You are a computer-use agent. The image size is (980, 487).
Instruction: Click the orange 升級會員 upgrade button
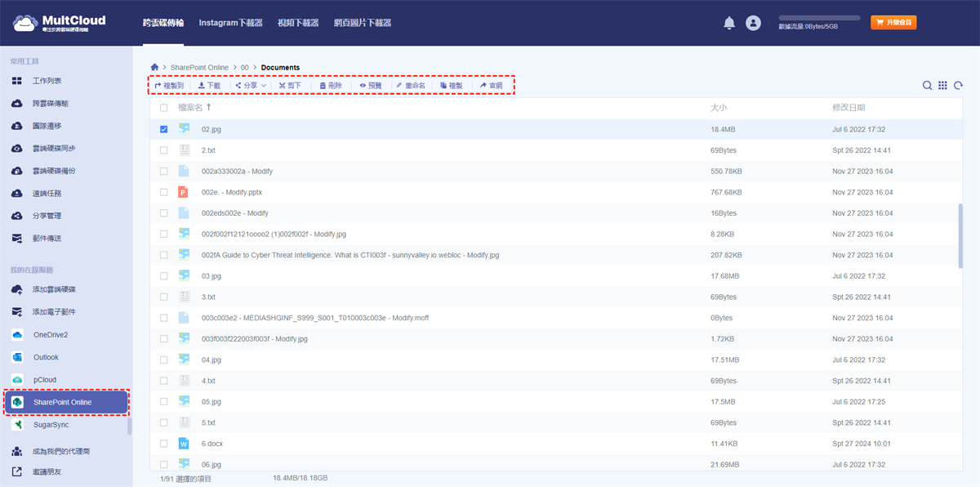click(x=893, y=23)
